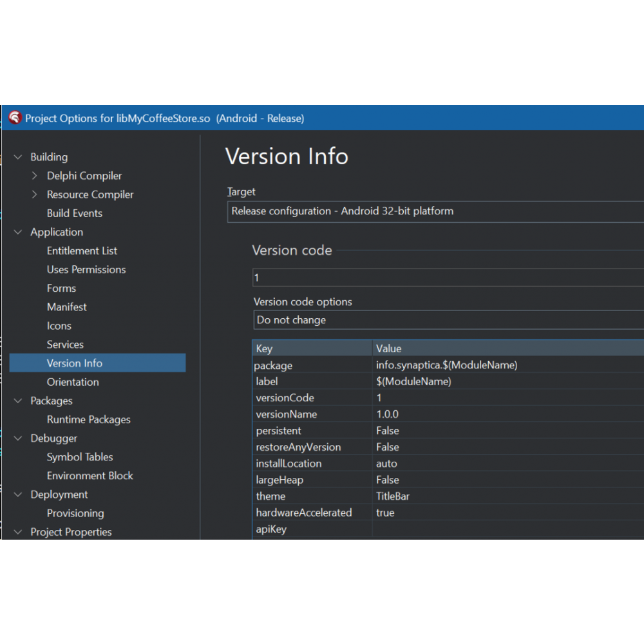Image resolution: width=644 pixels, height=644 pixels.
Task: Go to the Icons options page
Action: point(59,326)
